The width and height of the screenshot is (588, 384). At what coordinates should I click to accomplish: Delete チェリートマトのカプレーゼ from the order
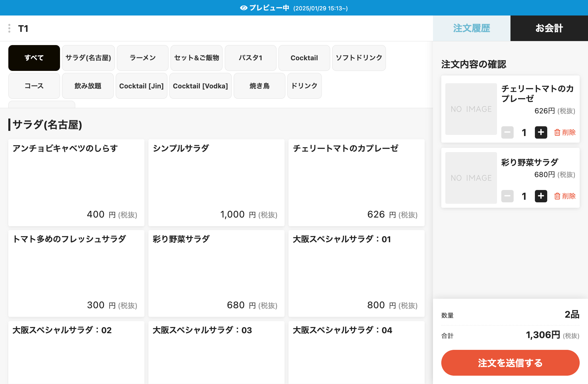point(565,132)
